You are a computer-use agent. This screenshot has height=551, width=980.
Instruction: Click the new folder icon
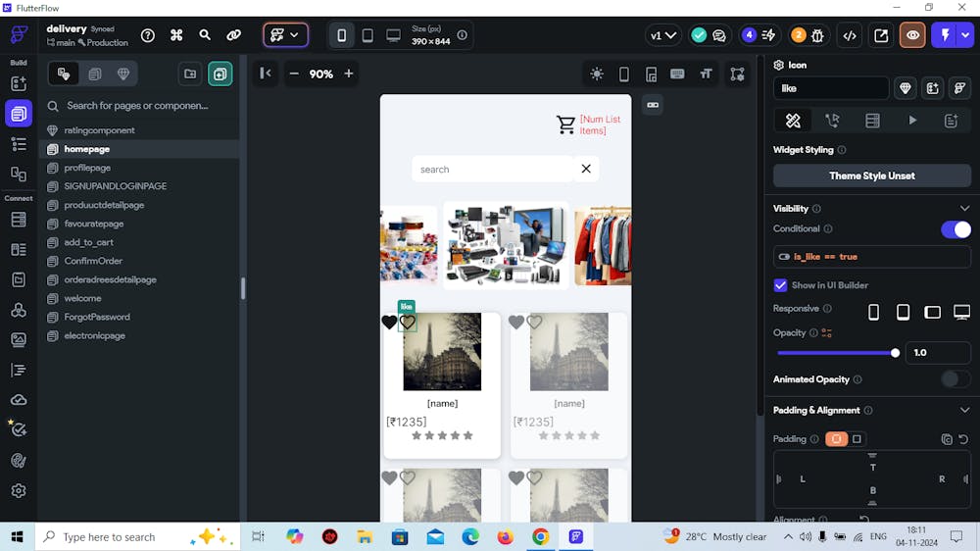(190, 74)
